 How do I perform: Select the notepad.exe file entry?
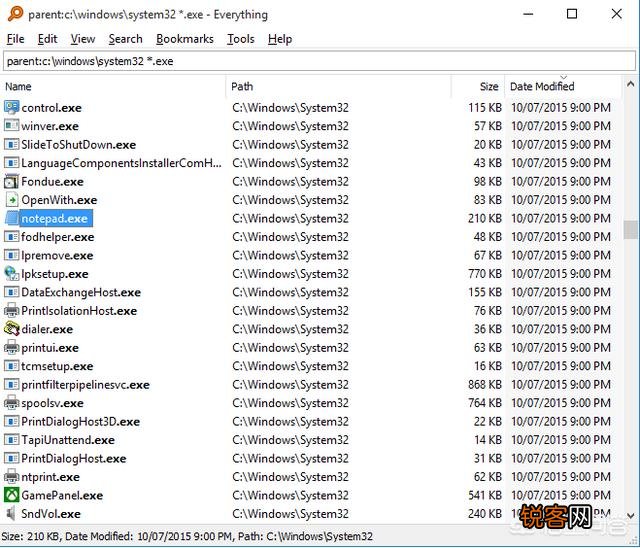[55, 218]
